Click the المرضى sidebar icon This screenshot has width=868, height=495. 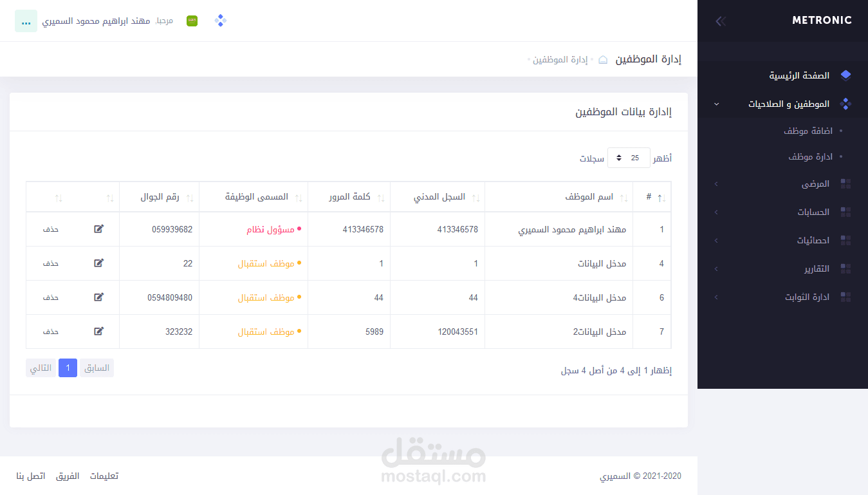click(845, 184)
